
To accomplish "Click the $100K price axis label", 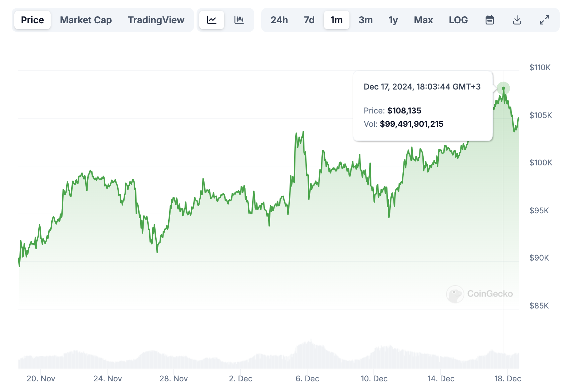I will (x=540, y=163).
